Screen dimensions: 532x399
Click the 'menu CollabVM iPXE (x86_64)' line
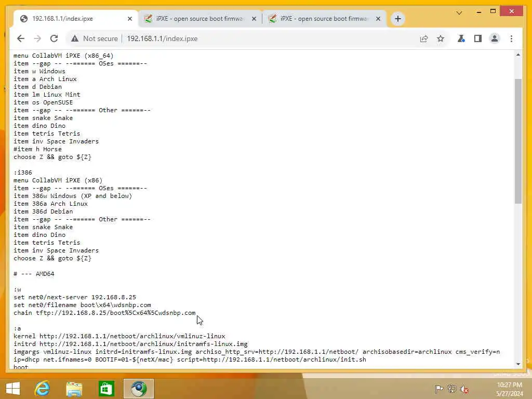[x=63, y=56]
